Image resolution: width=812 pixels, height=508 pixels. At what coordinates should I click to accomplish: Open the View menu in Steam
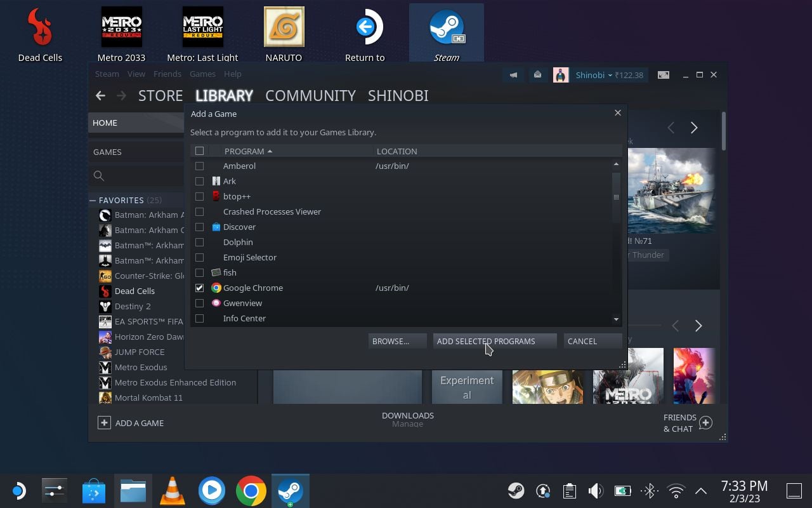[136, 74]
